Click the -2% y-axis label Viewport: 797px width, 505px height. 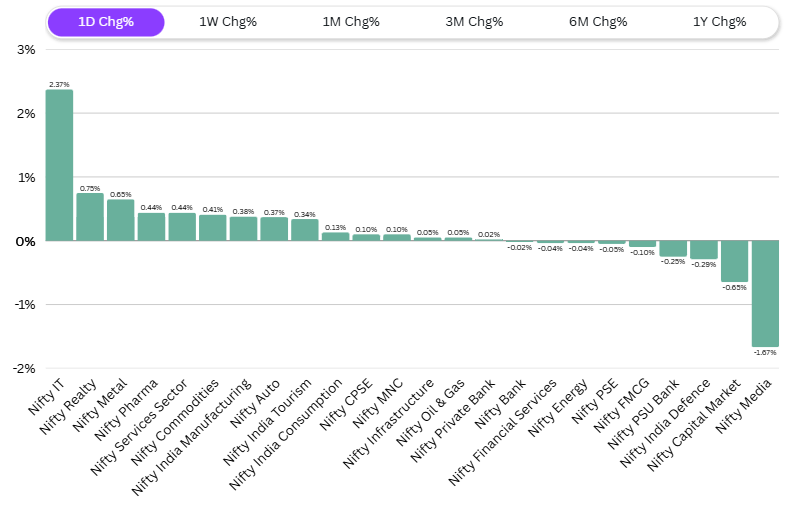point(24,369)
